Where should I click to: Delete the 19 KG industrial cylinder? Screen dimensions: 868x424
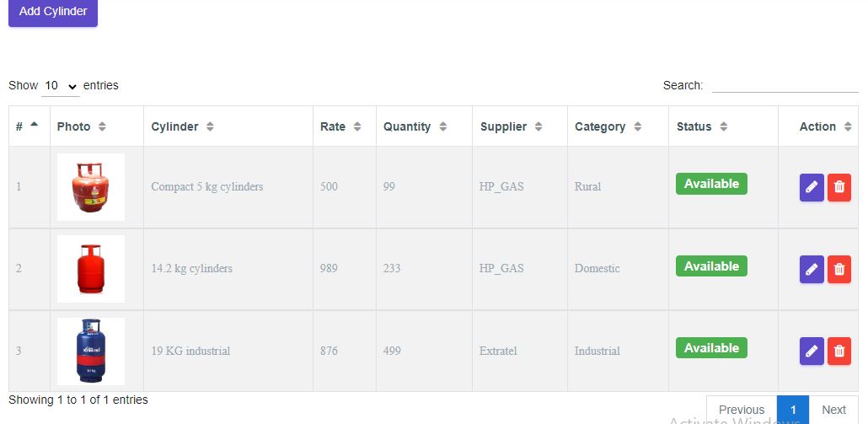[x=839, y=351]
